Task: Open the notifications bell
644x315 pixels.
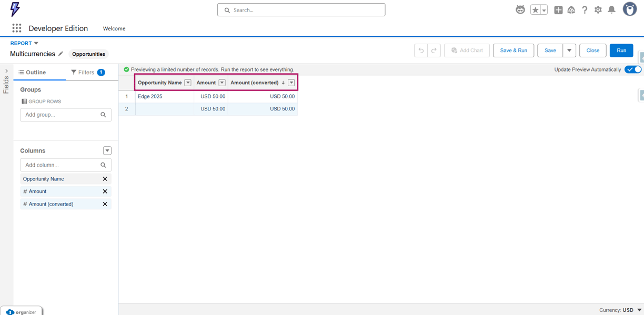Action: 611,9
